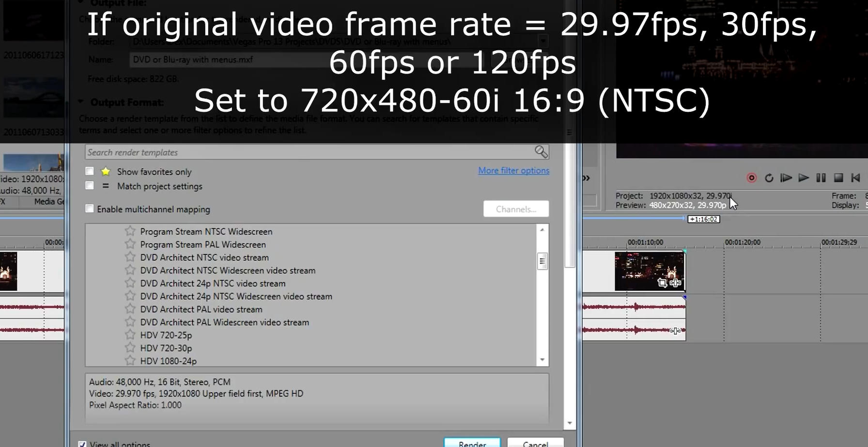Click the Play button in preview transport
The width and height of the screenshot is (868, 447).
804,178
